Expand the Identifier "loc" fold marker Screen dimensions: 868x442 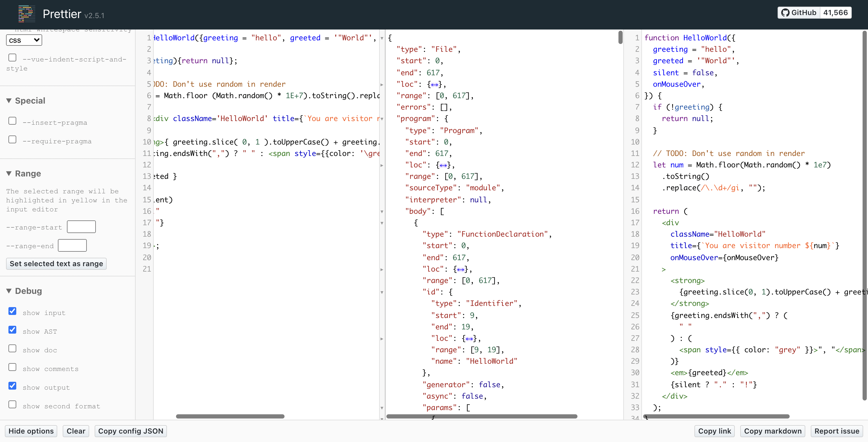(x=469, y=339)
